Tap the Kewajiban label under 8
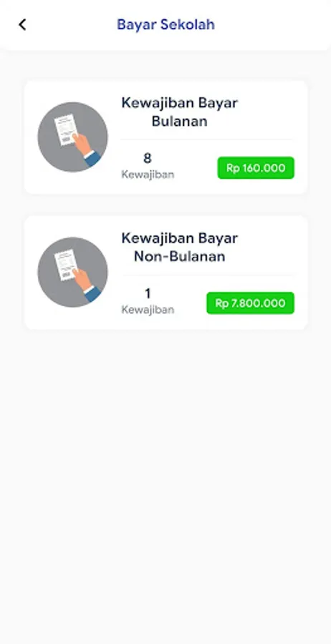 coord(148,175)
